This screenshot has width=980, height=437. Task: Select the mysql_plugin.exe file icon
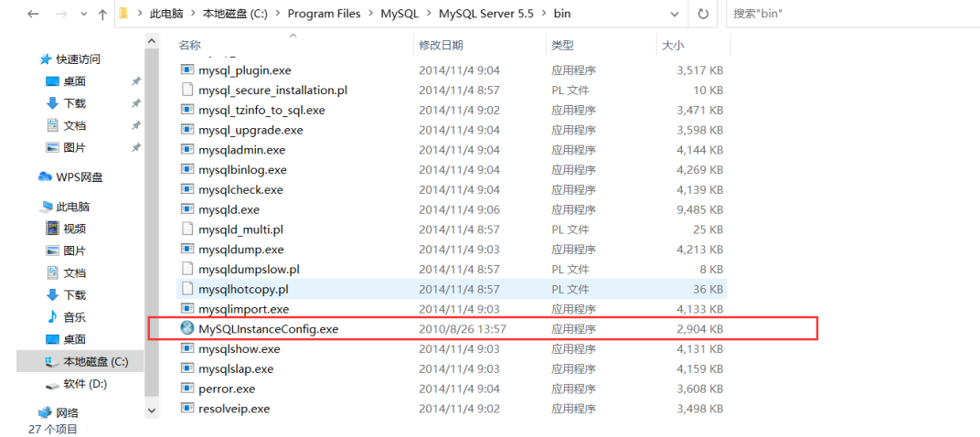(186, 70)
